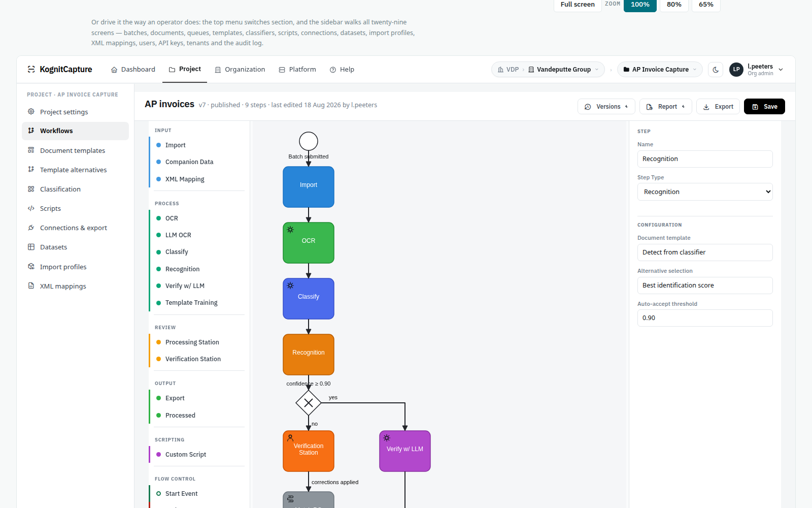This screenshot has height=508, width=812.
Task: Open the Versions dropdown
Action: (x=606, y=107)
